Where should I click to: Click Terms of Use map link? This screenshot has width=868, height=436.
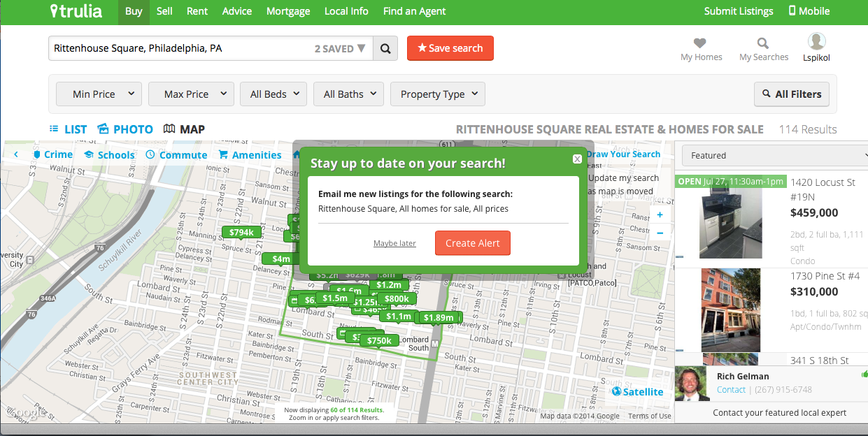(649, 416)
